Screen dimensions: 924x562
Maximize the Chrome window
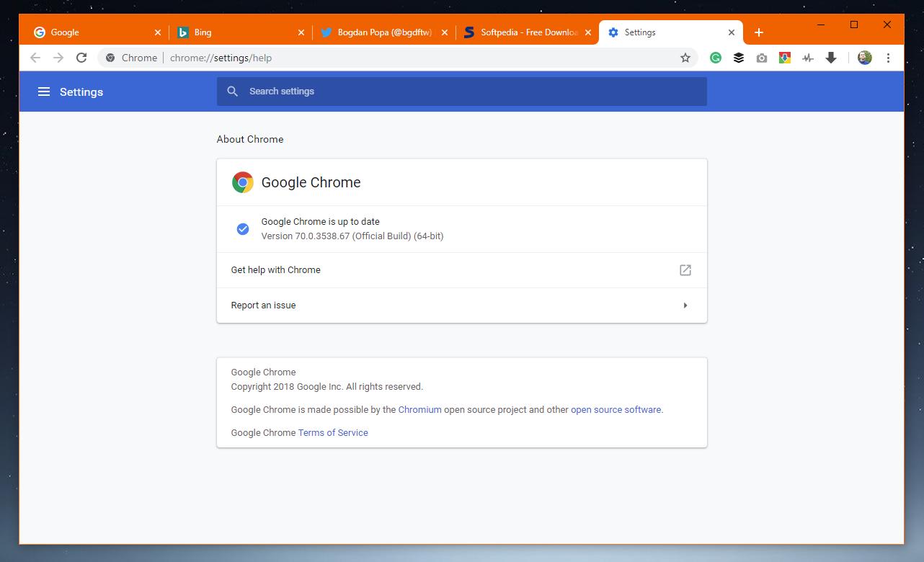[x=854, y=24]
